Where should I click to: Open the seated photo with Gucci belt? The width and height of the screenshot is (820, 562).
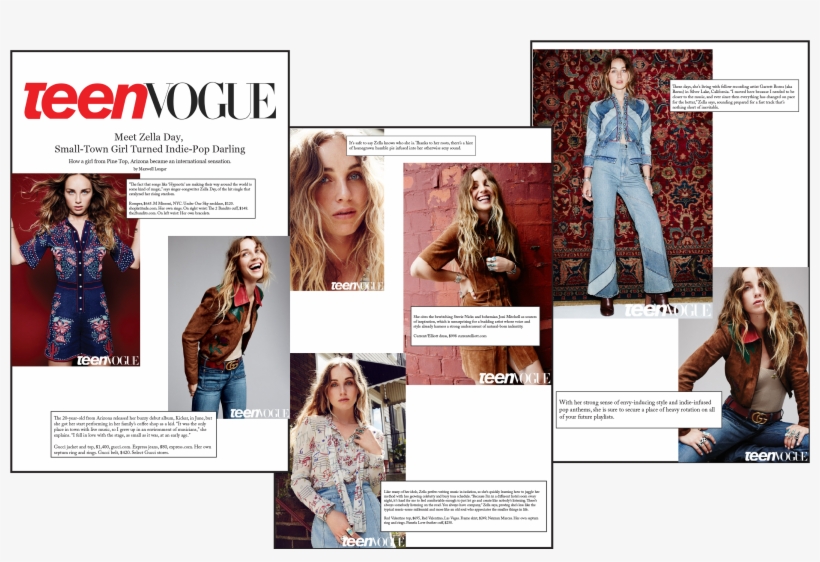point(743,364)
